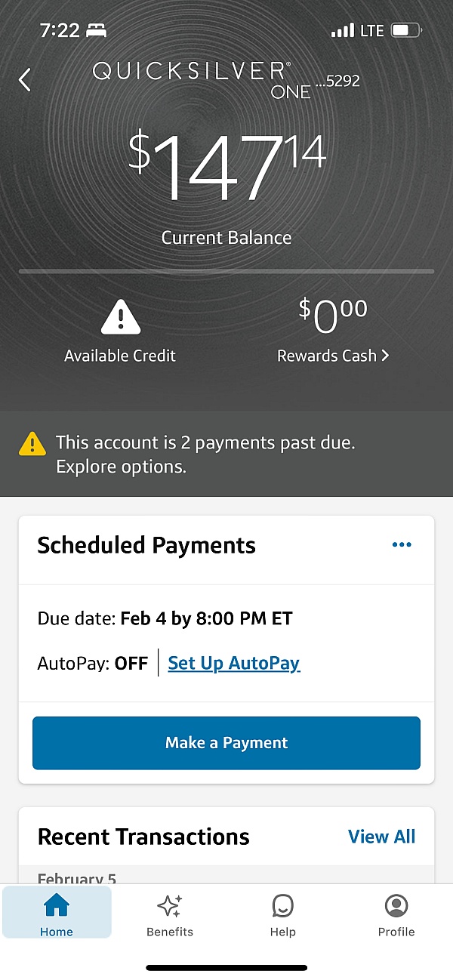The image size is (453, 980).
Task: Expand Rewards Cash details via chevron
Action: [385, 356]
